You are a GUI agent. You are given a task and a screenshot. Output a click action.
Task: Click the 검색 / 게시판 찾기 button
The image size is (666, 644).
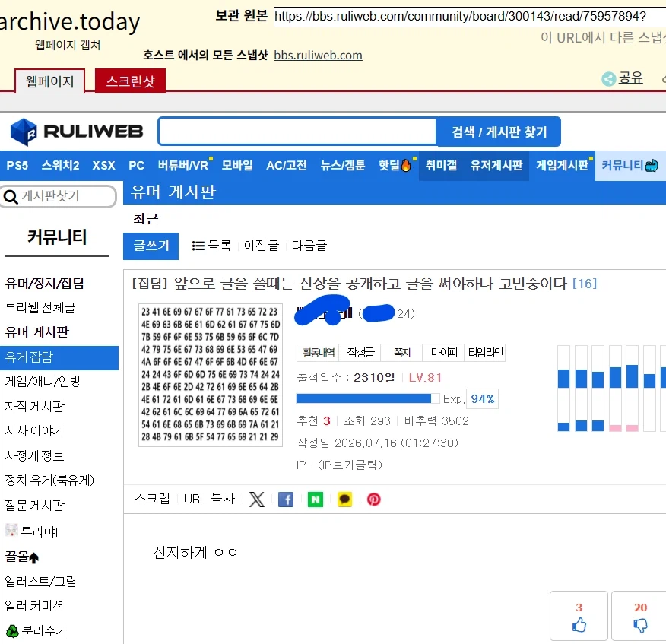[x=499, y=132]
